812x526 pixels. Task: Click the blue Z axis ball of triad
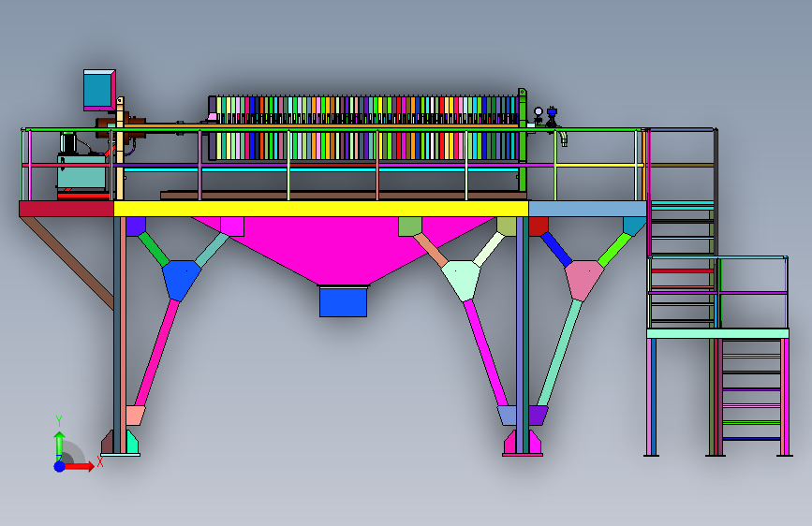(x=60, y=466)
